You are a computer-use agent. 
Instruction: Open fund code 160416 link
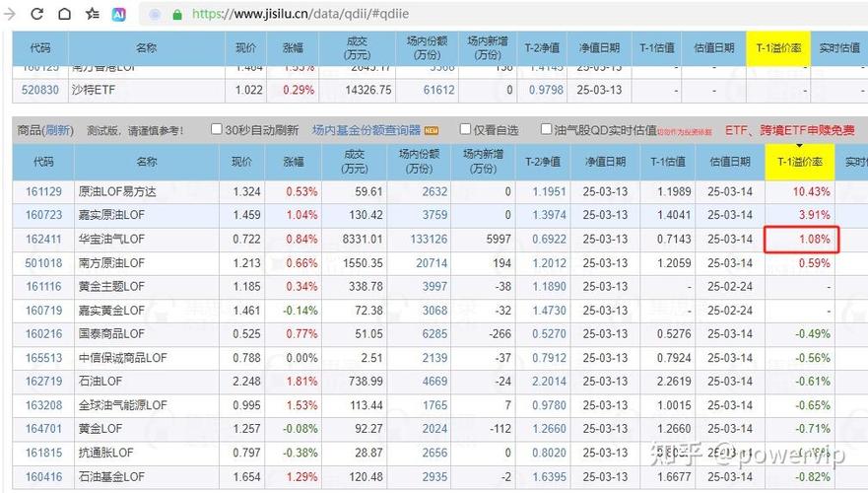click(x=43, y=476)
